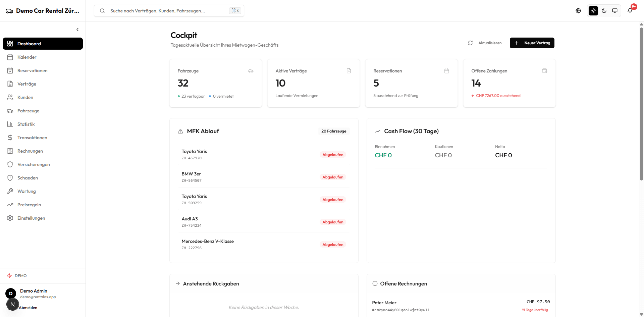Refresh the cockpit using Aktualisieren
Viewport: 644px width, 317px height.
point(485,43)
